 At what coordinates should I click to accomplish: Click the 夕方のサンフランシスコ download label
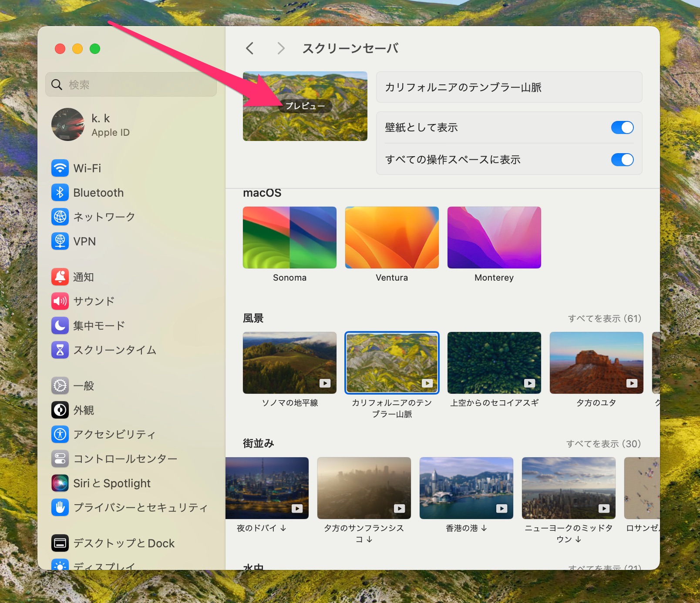[364, 534]
